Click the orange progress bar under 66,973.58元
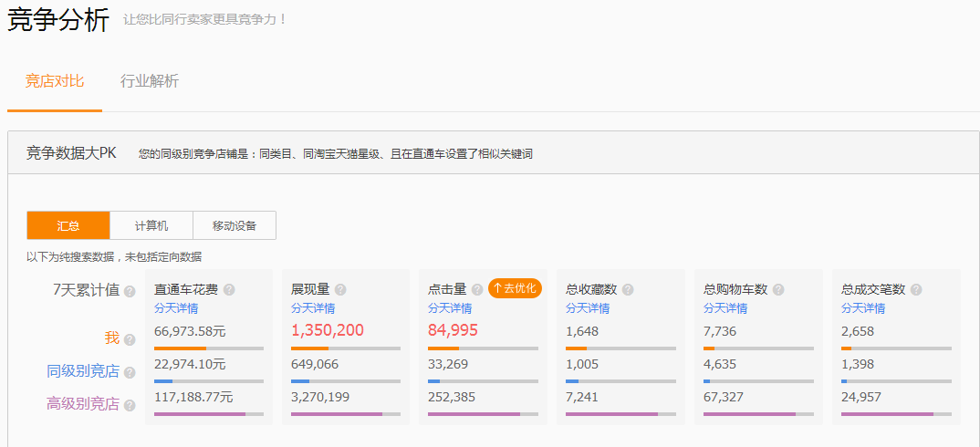Screen dimensions: 980x447 pyautogui.click(x=181, y=348)
